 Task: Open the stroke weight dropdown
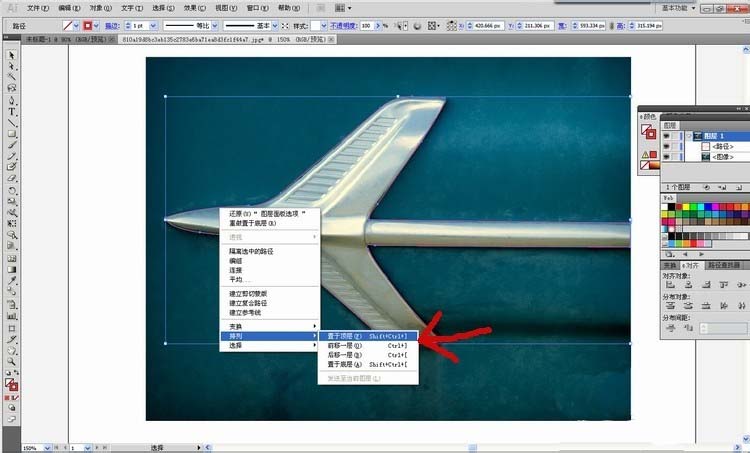(153, 26)
